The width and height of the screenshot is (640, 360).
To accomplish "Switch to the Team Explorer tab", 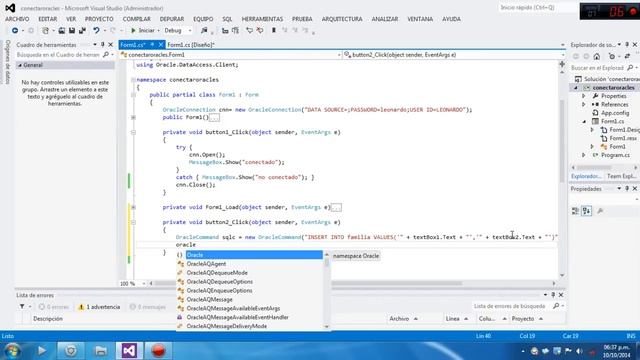I will click(x=621, y=176).
